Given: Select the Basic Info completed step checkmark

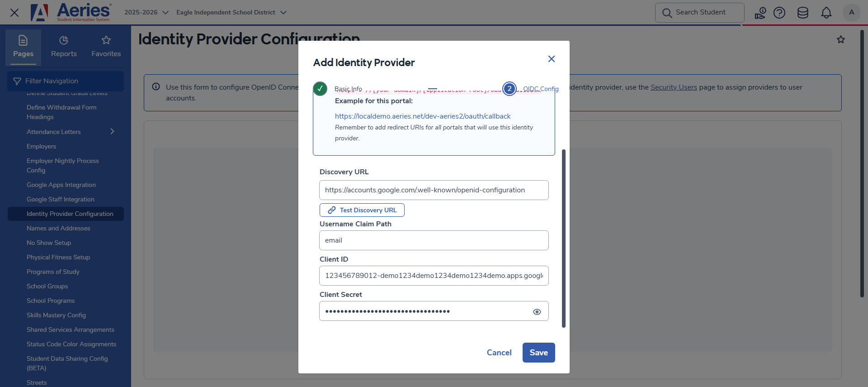Looking at the screenshot, I should coord(320,89).
